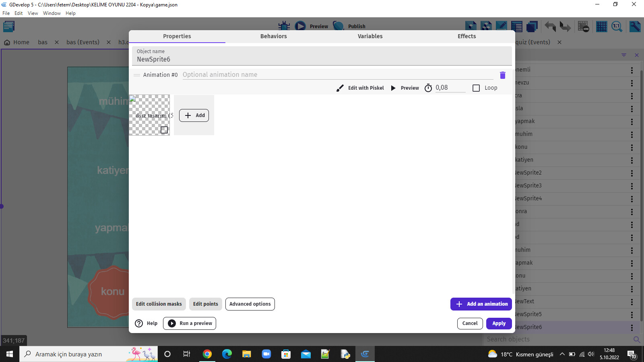Delete Animation #0 with the trash icon
The height and width of the screenshot is (362, 644).
502,75
